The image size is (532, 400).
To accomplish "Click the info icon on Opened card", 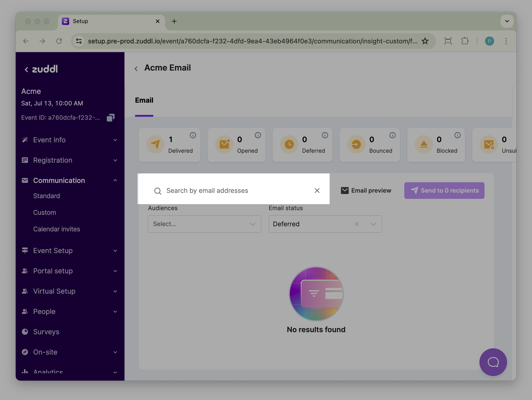I will tap(258, 135).
